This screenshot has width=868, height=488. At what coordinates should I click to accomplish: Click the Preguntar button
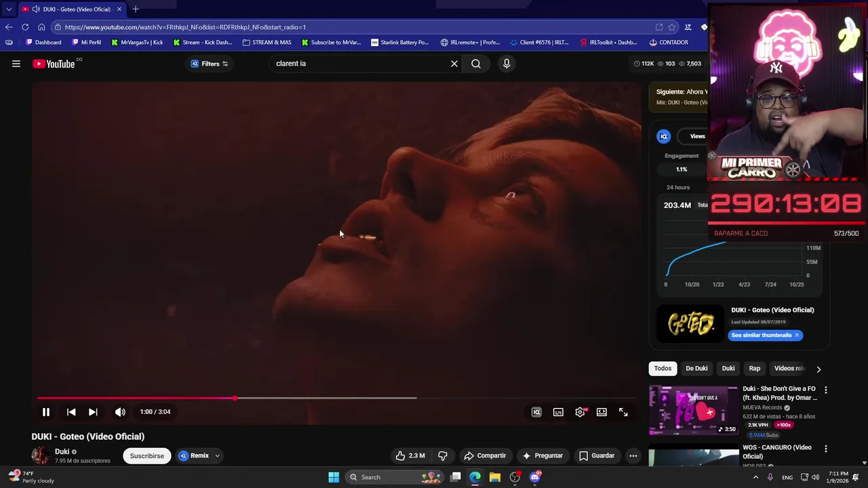coord(542,455)
